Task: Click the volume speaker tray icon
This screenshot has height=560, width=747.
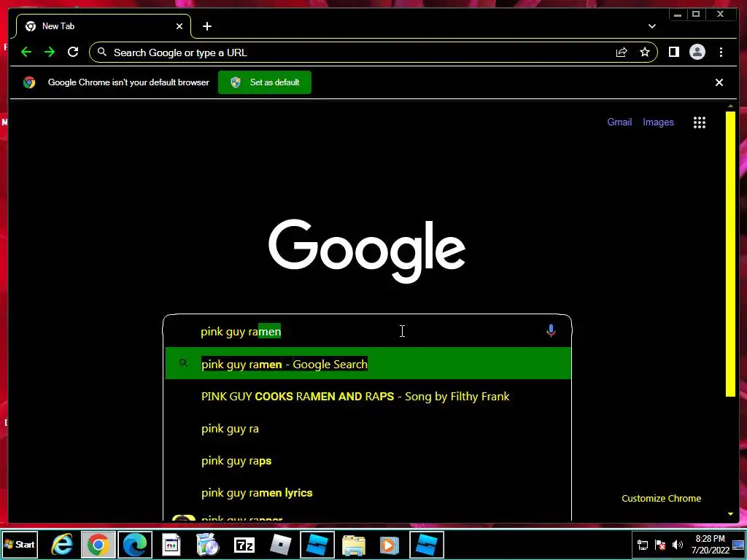Action: [x=677, y=545]
